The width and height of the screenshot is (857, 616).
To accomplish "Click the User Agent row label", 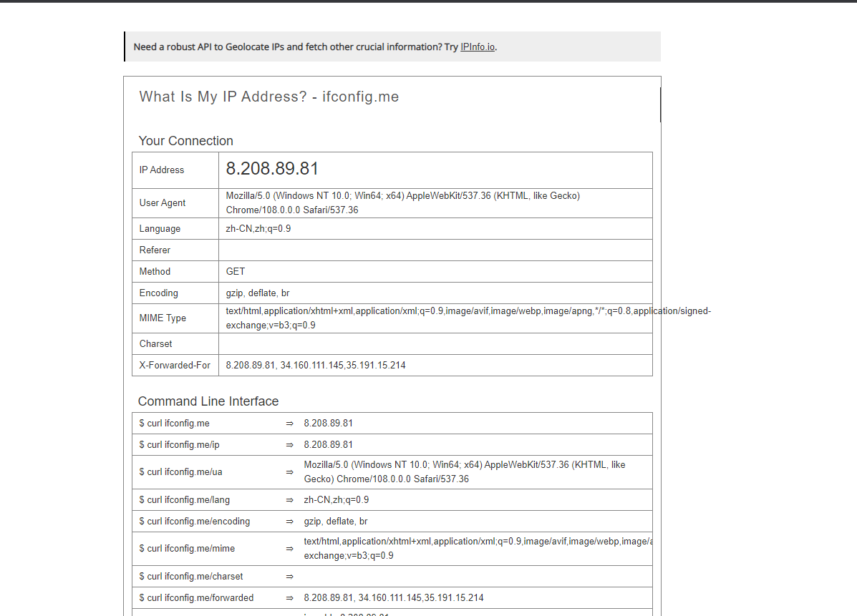I will point(163,203).
